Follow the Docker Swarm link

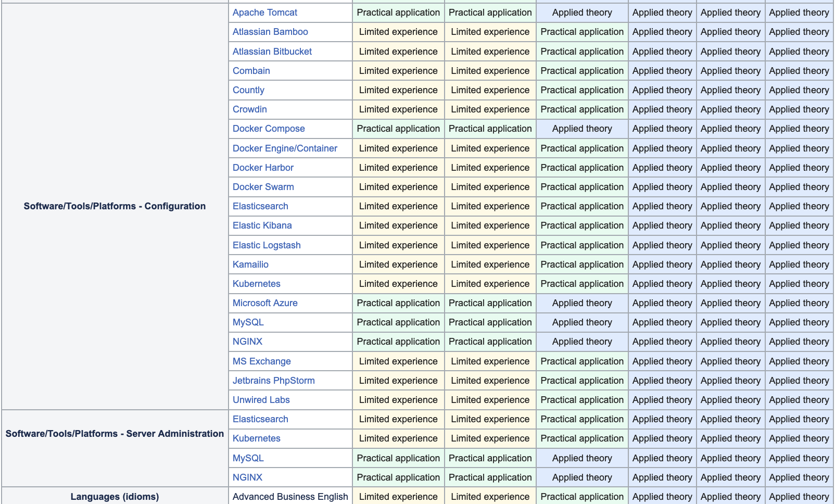point(263,187)
